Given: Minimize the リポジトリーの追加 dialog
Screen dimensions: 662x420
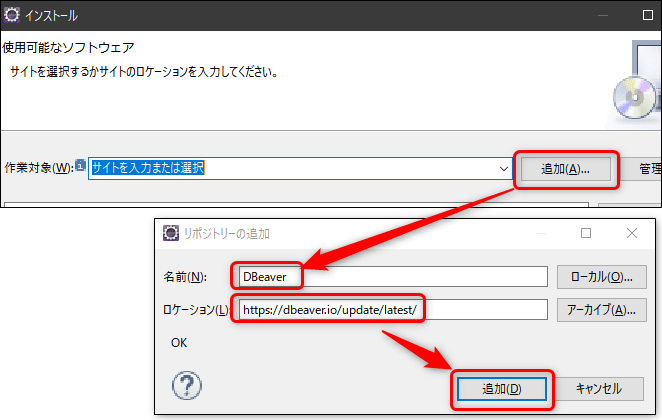Looking at the screenshot, I should (x=541, y=233).
